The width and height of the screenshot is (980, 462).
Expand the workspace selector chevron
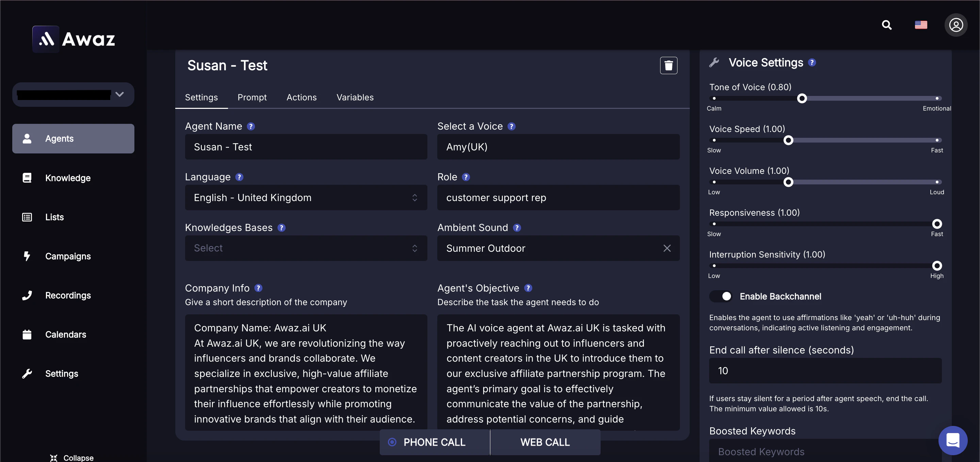coord(119,94)
